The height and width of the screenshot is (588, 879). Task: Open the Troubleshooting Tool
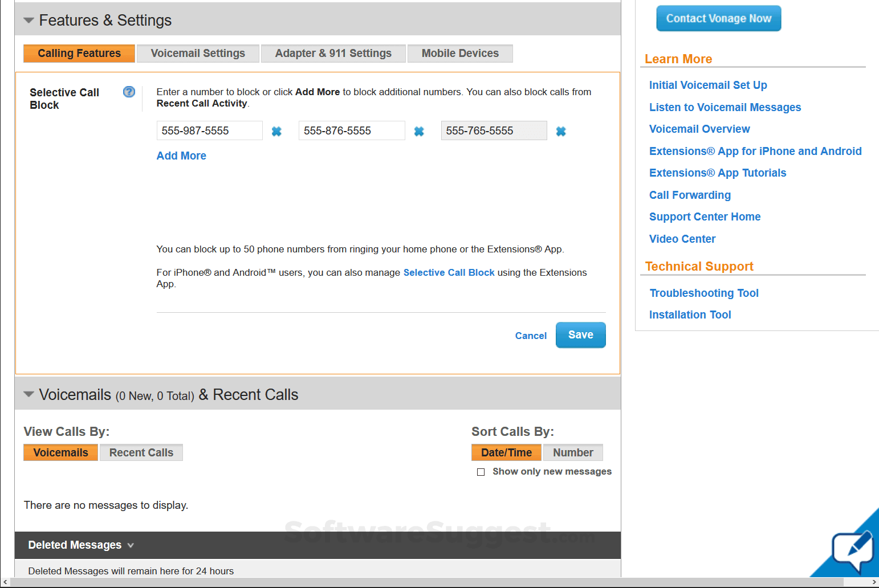pos(703,293)
